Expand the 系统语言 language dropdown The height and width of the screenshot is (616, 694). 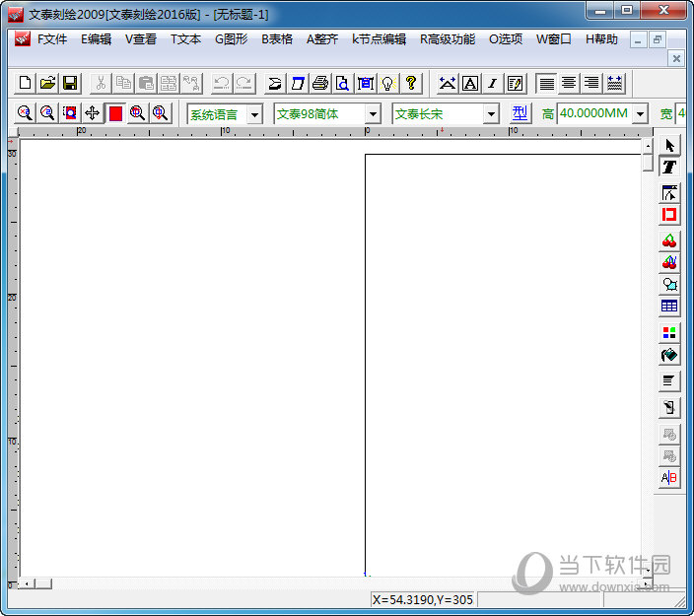click(x=254, y=114)
